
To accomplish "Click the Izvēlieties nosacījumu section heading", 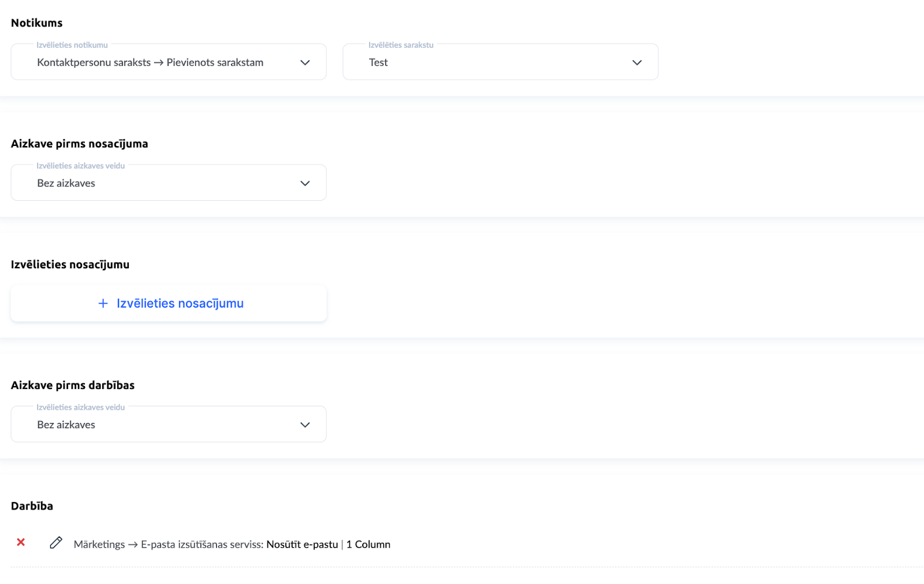I will (70, 265).
